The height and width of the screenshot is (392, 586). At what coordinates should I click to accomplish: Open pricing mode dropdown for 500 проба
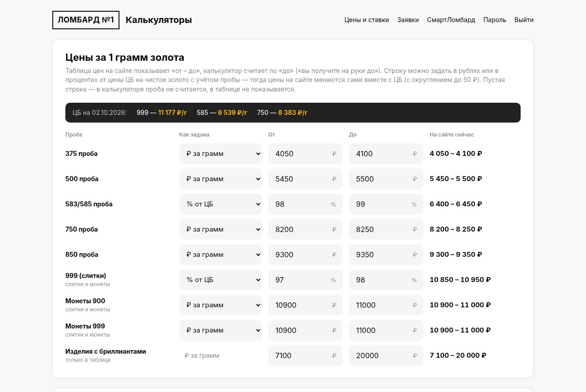(220, 179)
